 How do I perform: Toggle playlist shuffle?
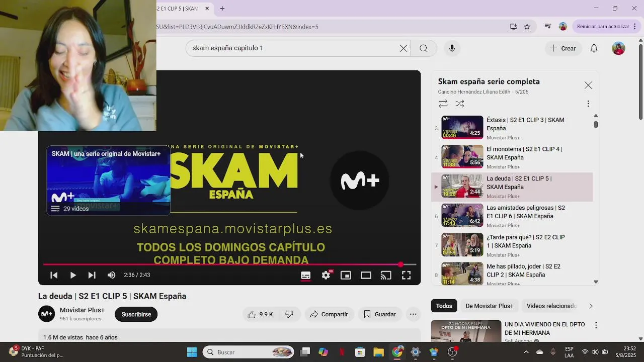460,104
